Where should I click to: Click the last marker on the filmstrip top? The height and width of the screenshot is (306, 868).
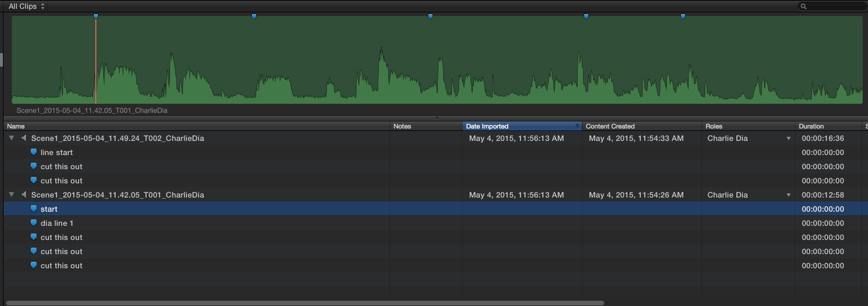(683, 17)
